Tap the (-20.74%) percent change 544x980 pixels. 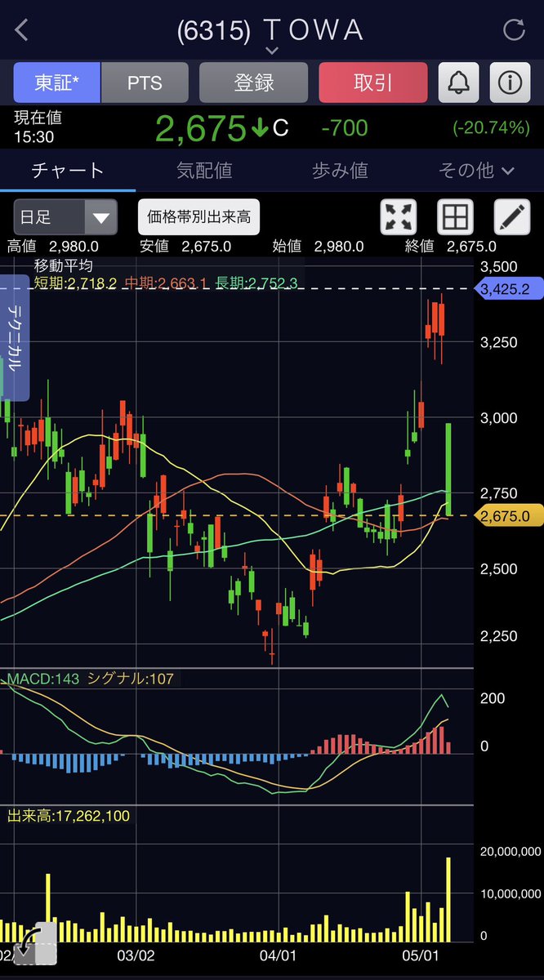pos(490,128)
